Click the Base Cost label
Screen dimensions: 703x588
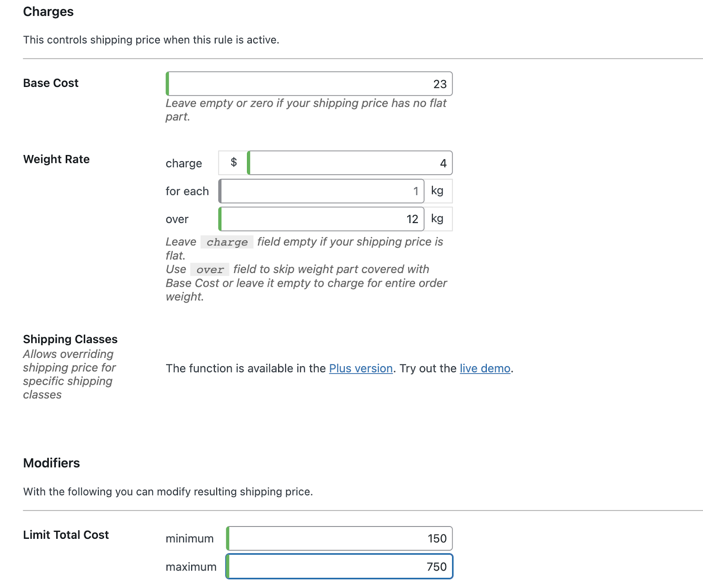51,83
